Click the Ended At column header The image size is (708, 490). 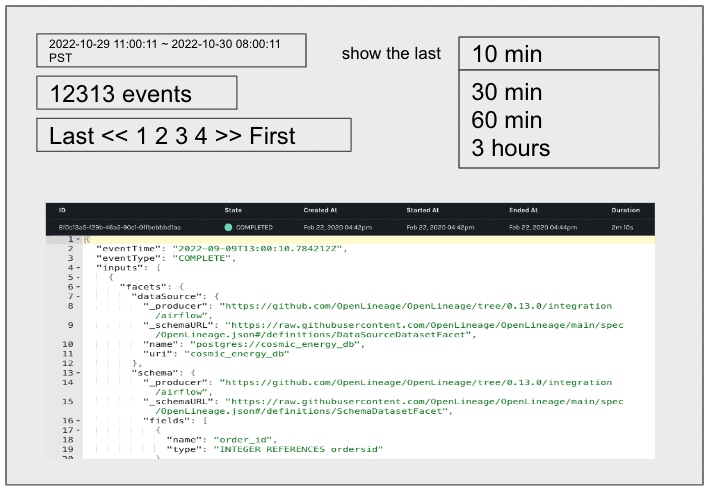click(523, 210)
